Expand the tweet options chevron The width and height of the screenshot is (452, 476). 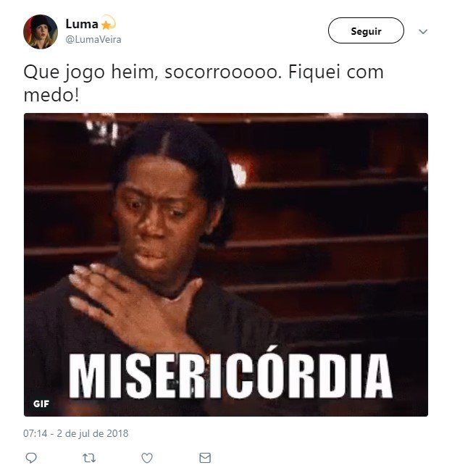click(x=423, y=31)
